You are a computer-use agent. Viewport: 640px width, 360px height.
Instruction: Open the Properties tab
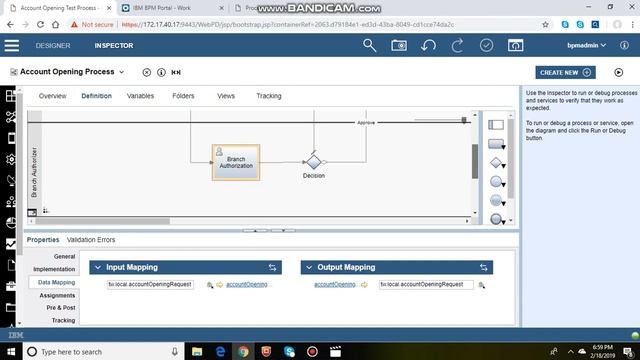click(x=43, y=240)
